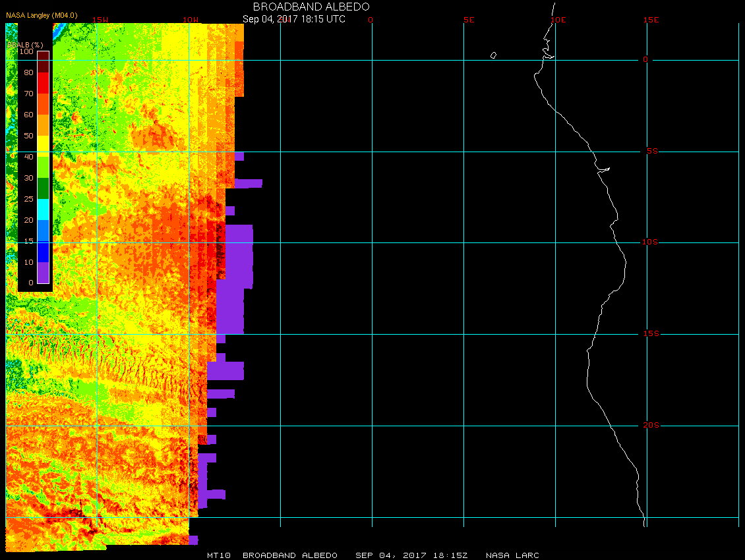Click the 18:15Z footer time
This screenshot has height=560, width=745.
(450, 555)
